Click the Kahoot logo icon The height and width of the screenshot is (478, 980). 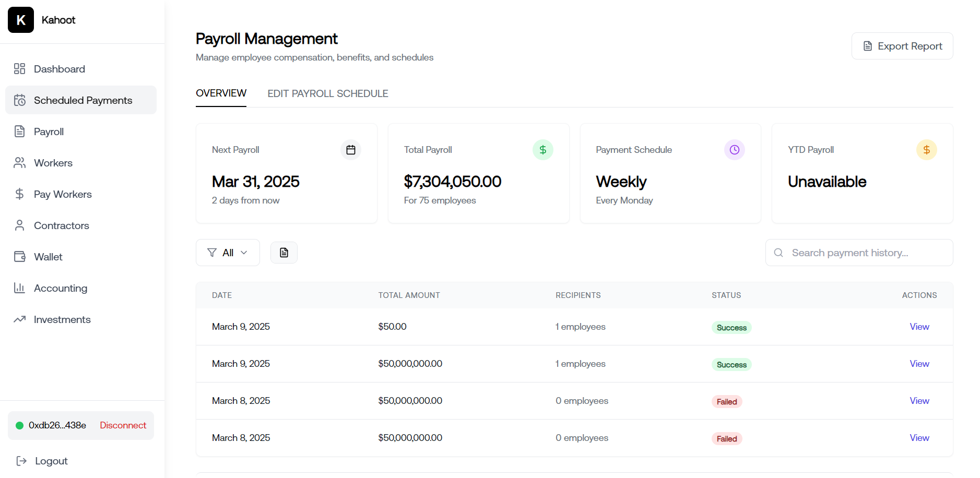21,20
